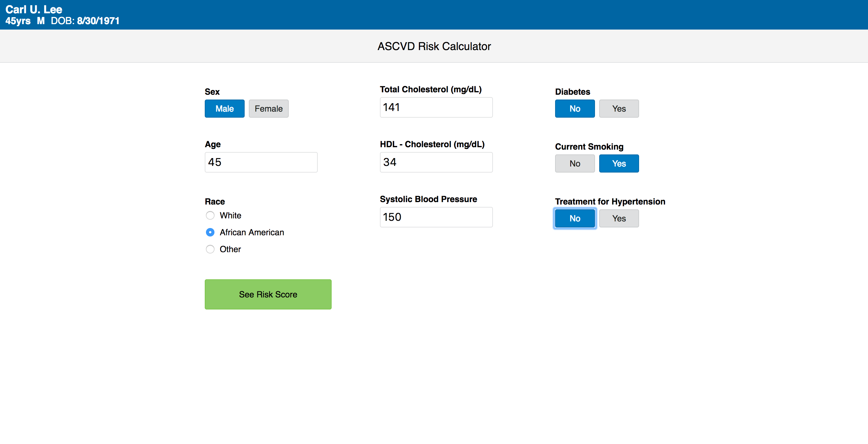Viewport: 868px width, 444px height.
Task: Click the ASCVD Risk Calculator title
Action: click(x=434, y=46)
